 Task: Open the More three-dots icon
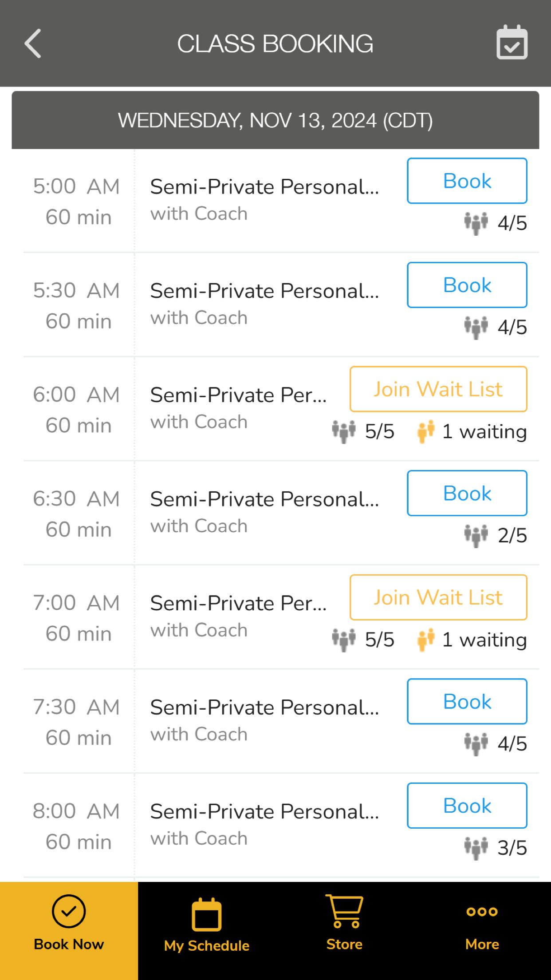(482, 912)
